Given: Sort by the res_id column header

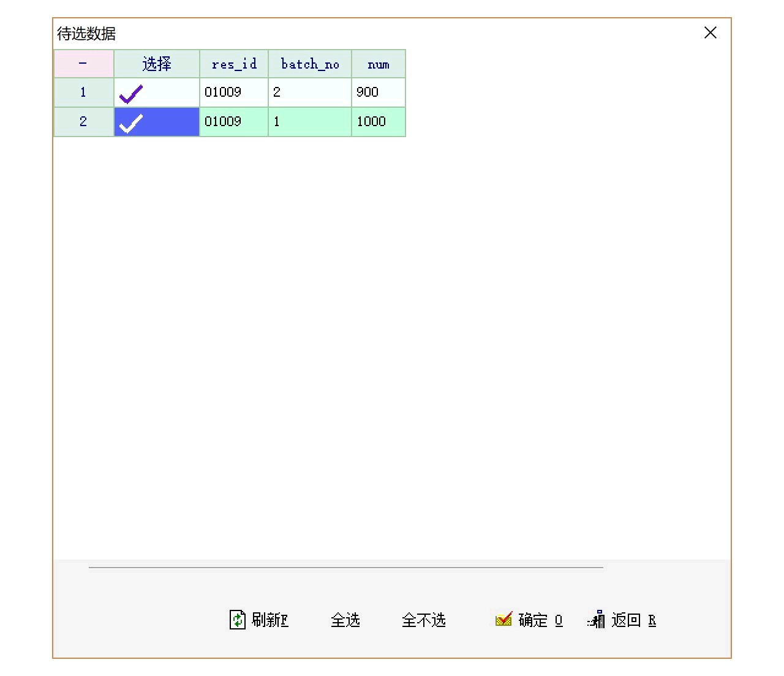Looking at the screenshot, I should 234,64.
